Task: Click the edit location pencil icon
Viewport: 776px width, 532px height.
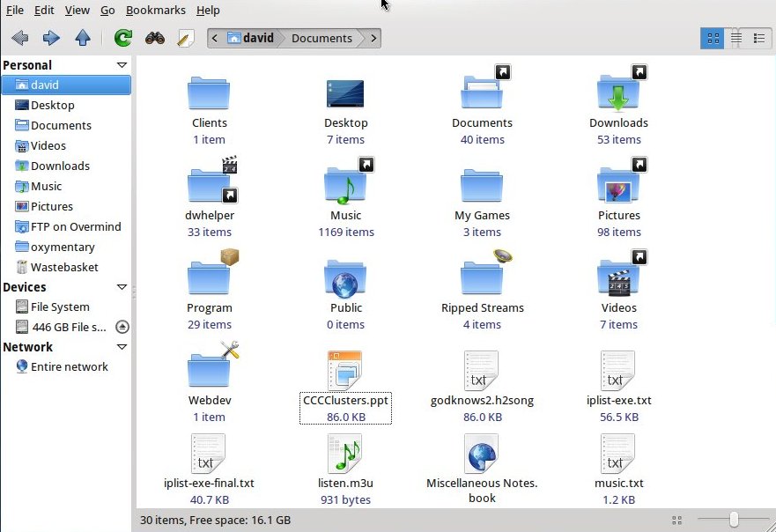Action: pyautogui.click(x=185, y=38)
